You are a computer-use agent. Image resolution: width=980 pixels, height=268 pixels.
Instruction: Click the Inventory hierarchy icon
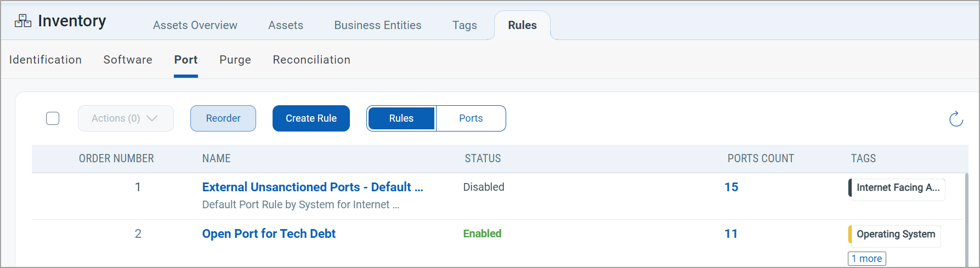click(x=23, y=21)
